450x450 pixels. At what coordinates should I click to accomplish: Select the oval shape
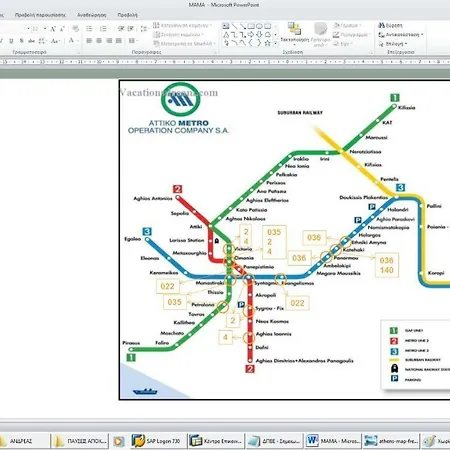coord(259,26)
